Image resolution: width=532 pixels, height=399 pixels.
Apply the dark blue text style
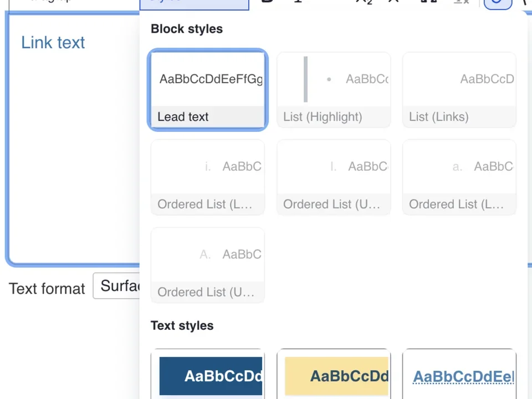tap(207, 376)
